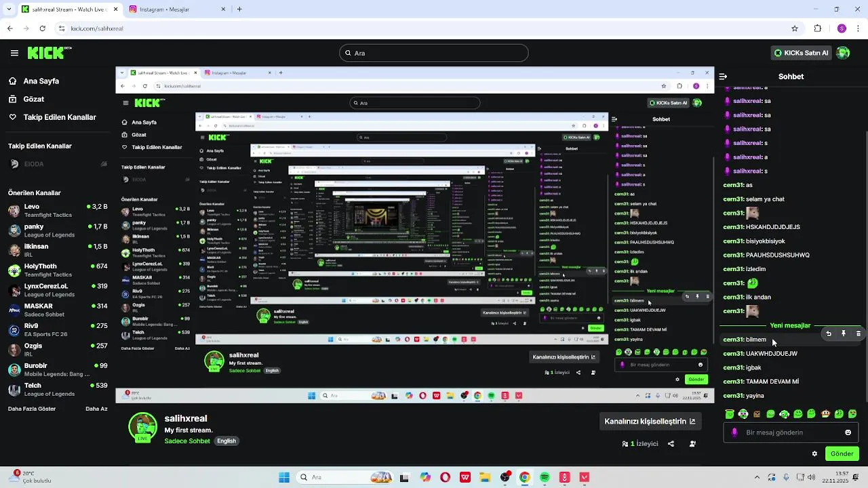The height and width of the screenshot is (488, 868).
Task: Click the KICK logo
Action: point(49,52)
